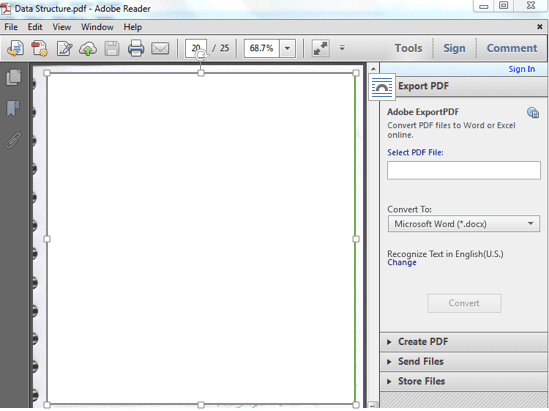
Task: Open the Convert To Microsoft Word dropdown
Action: pos(464,224)
